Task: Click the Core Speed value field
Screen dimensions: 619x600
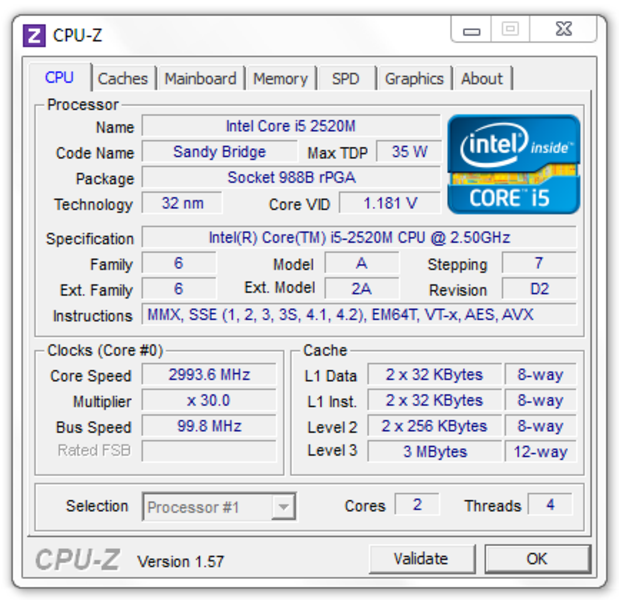Action: tap(209, 374)
